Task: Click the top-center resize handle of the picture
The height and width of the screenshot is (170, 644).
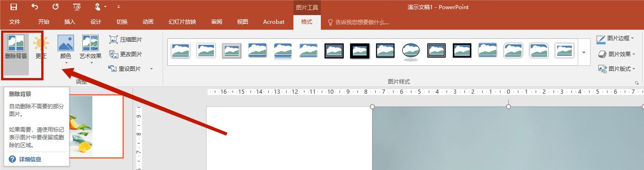Action: (508, 106)
